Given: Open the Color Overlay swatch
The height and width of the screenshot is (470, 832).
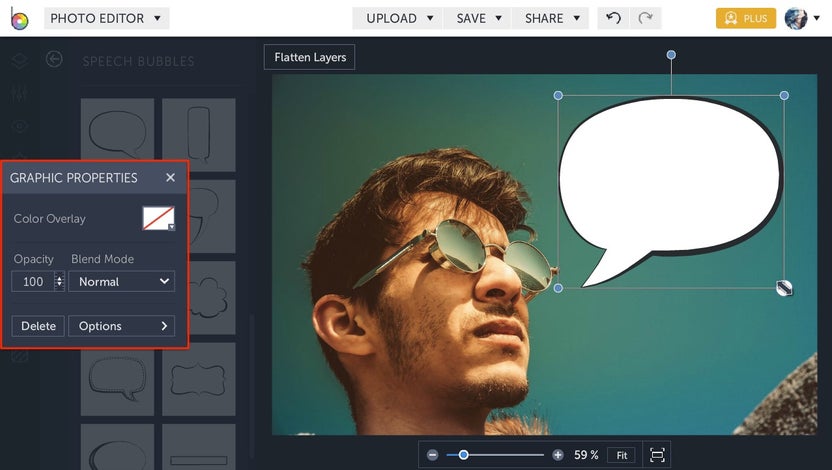Looking at the screenshot, I should point(158,219).
